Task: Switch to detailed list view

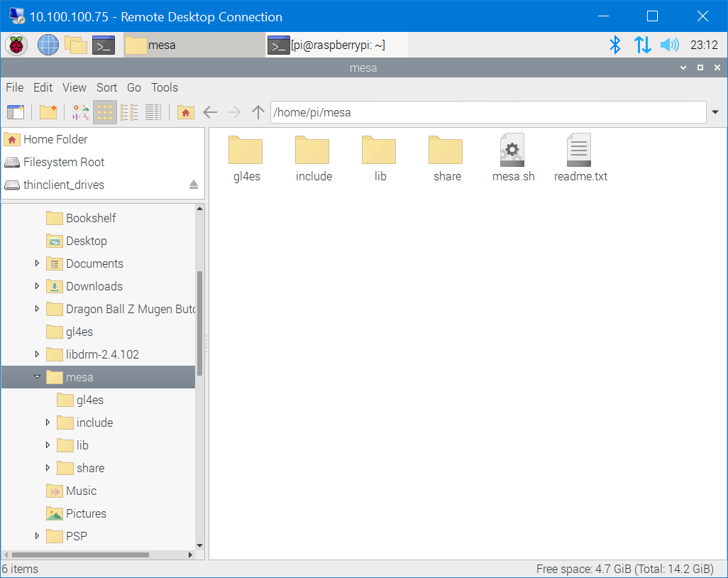Action: 153,112
